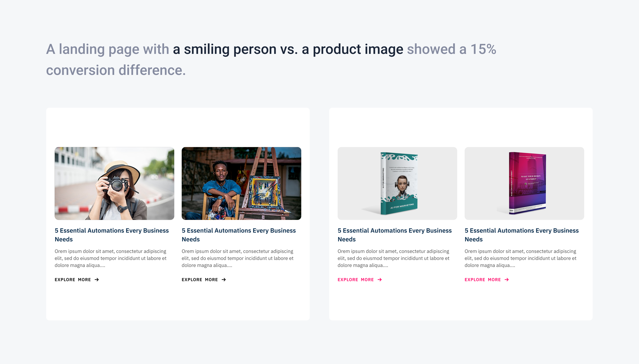This screenshot has height=364, width=639.
Task: Select the purple Make Your Design Standout book
Action: click(x=524, y=183)
